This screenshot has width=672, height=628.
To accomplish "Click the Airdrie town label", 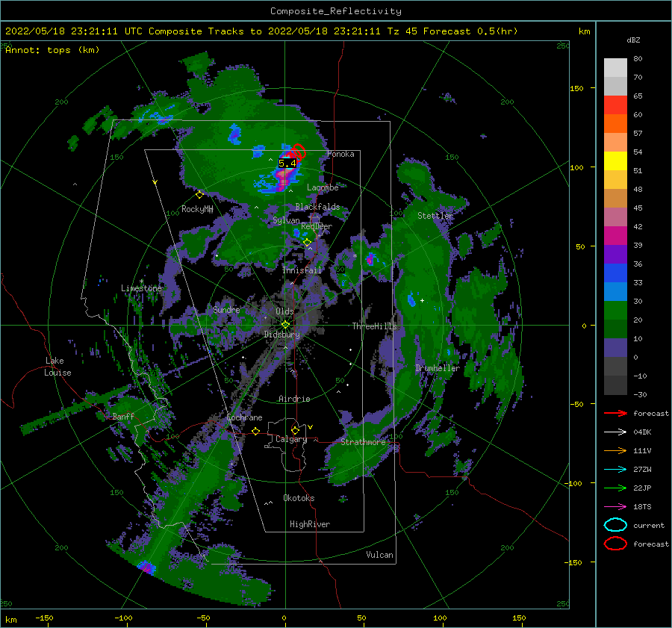I will coord(294,399).
